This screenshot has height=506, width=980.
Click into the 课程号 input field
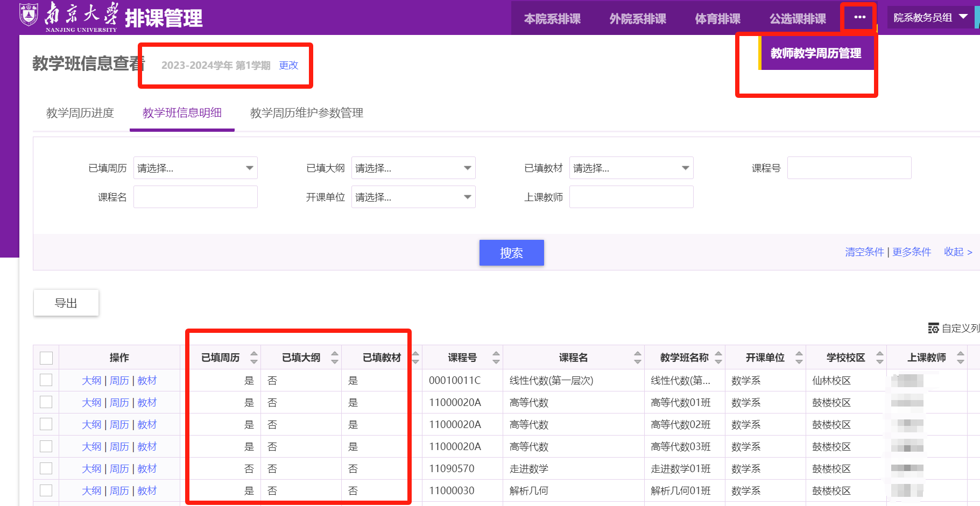tap(849, 168)
